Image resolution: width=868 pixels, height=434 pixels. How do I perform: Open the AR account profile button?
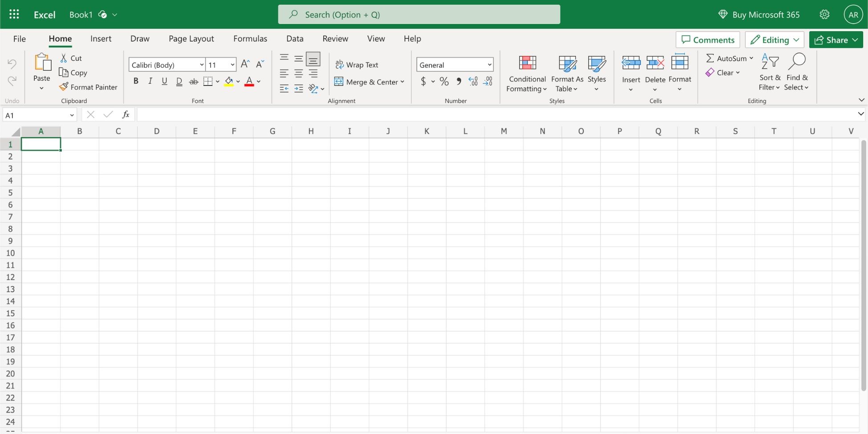click(853, 14)
